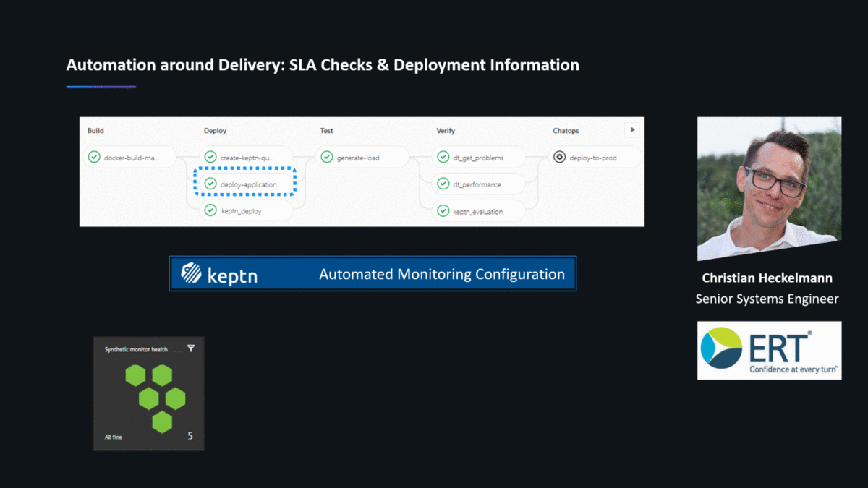Screen dimensions: 868x488
Task: Switch to the Chatops stage header
Action: click(x=566, y=130)
